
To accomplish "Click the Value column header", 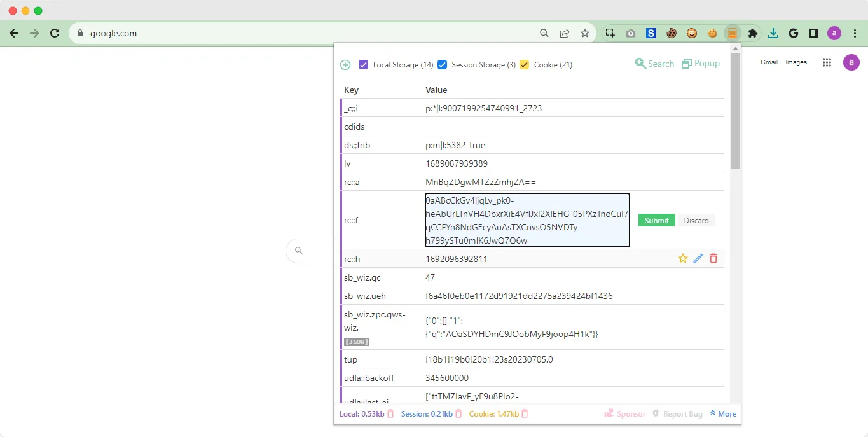I will click(436, 90).
